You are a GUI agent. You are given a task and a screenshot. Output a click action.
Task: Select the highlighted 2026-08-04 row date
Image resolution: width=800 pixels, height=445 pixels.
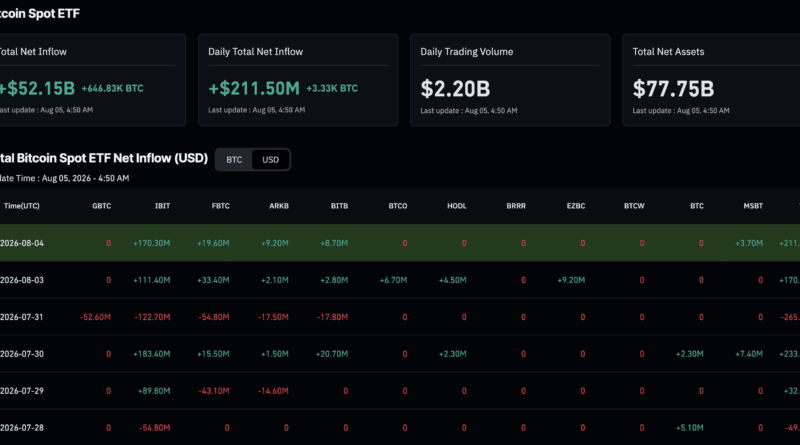point(22,243)
